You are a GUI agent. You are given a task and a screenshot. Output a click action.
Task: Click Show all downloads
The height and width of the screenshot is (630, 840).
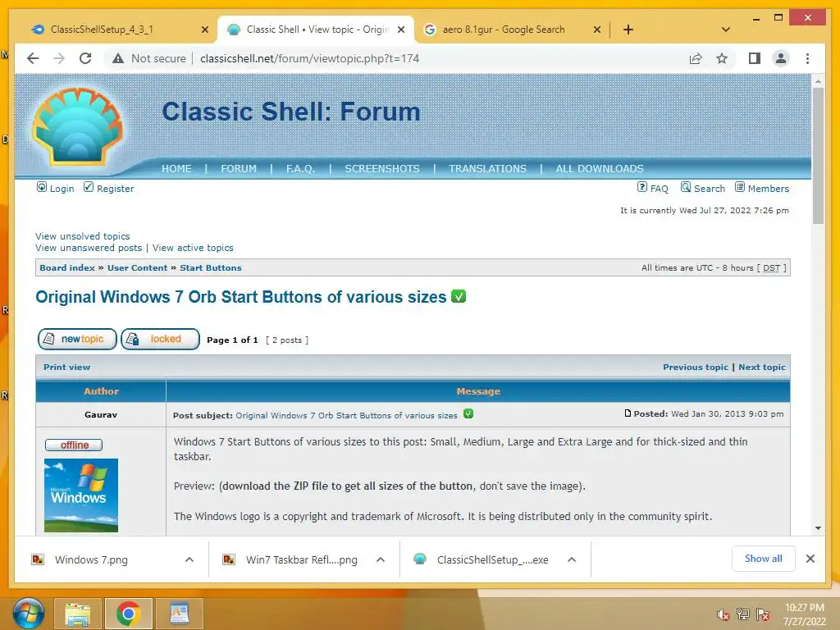pos(764,559)
